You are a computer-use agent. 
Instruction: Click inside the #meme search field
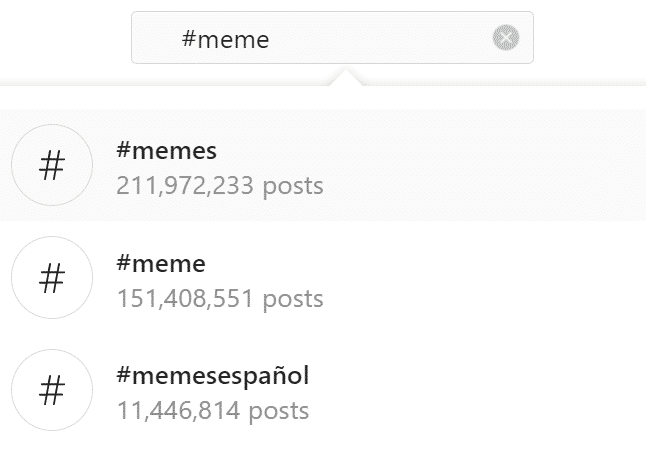point(380,38)
